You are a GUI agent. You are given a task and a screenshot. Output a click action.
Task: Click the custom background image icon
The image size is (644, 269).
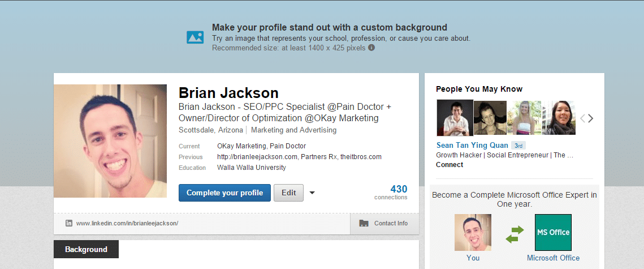(x=195, y=37)
